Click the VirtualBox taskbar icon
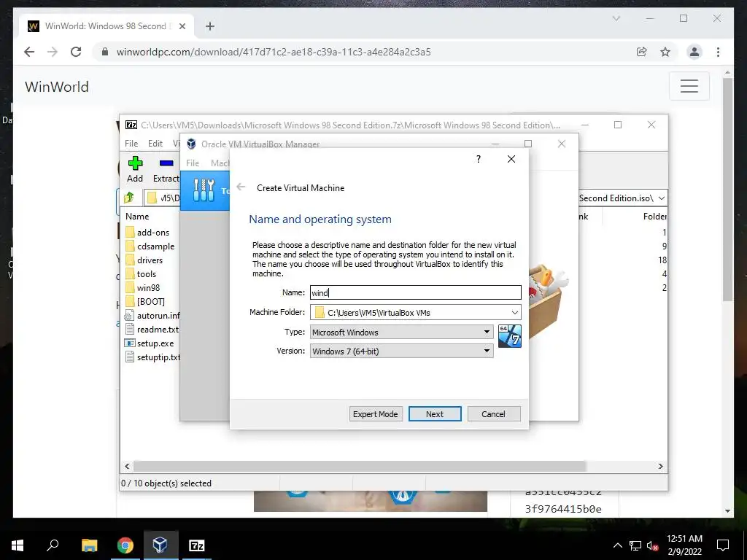The image size is (747, 560). click(x=160, y=545)
